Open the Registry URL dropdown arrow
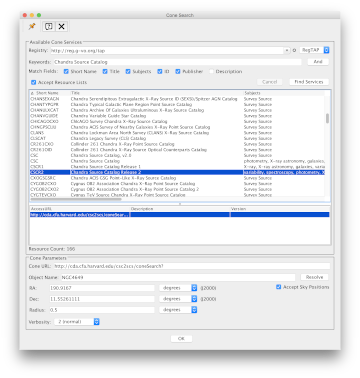The image size is (360, 378). (287, 50)
